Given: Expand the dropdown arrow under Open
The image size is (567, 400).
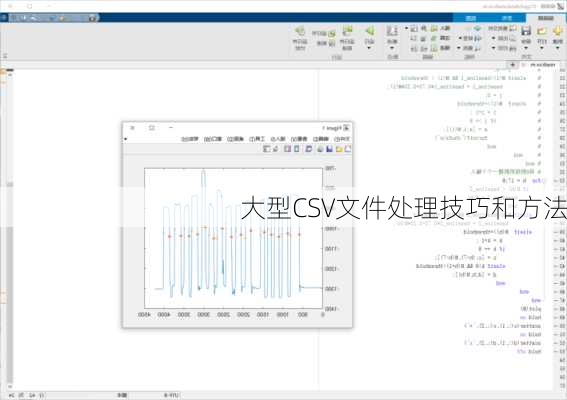Looking at the screenshot, I should [542, 48].
